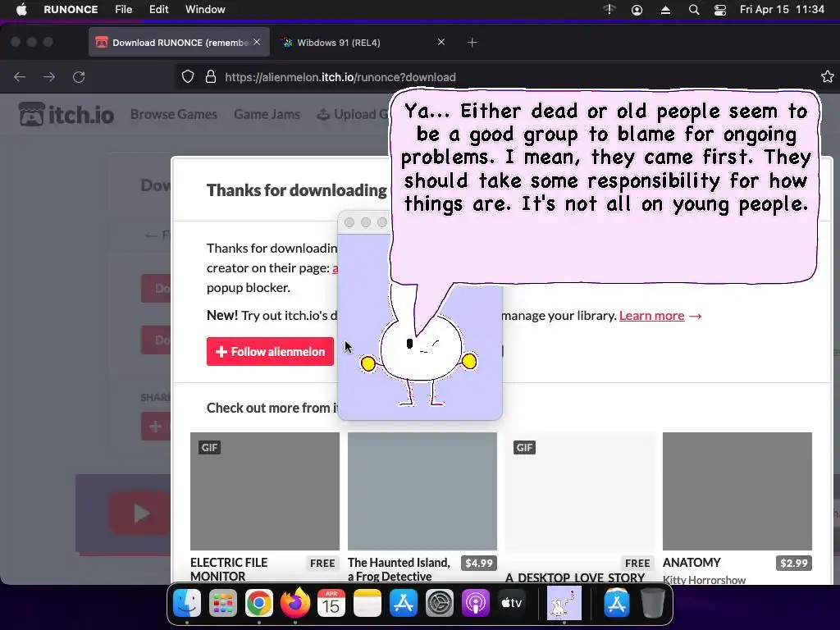The image size is (840, 630).
Task: Go forward to the next page
Action: click(x=49, y=77)
